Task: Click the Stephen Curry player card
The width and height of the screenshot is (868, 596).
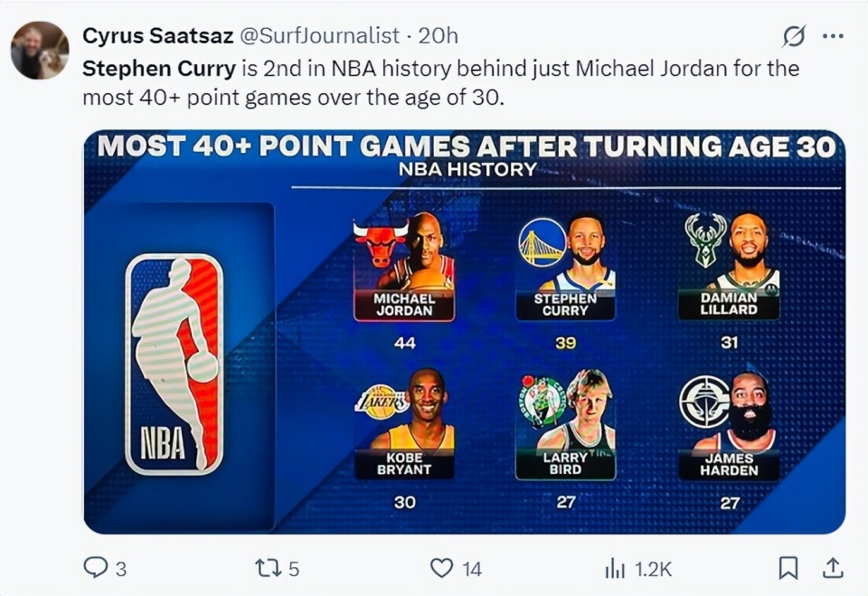Action: tap(566, 268)
